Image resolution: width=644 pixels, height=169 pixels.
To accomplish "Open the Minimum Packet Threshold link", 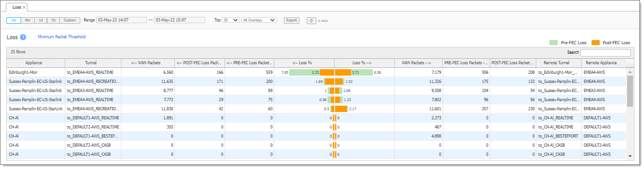I will pos(62,37).
